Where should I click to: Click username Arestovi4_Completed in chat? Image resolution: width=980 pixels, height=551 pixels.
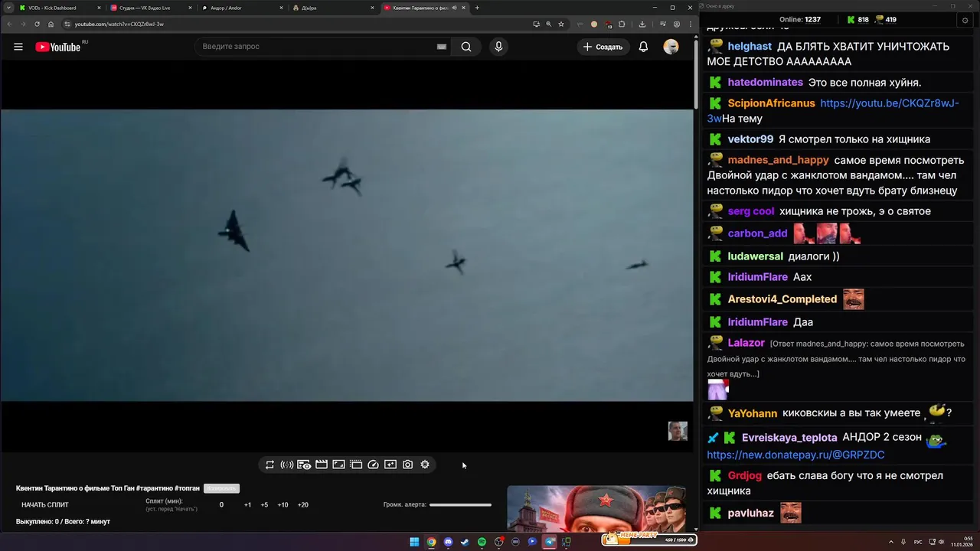click(782, 299)
